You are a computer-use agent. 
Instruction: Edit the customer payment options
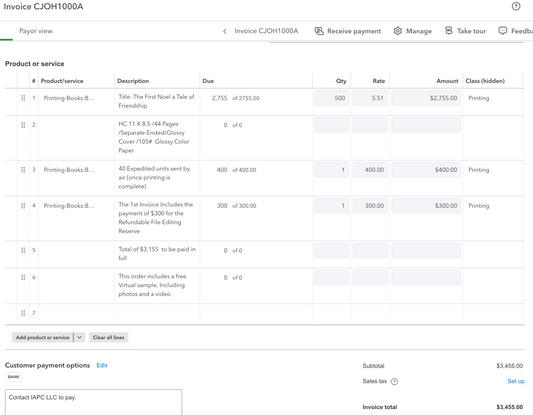[x=102, y=365]
